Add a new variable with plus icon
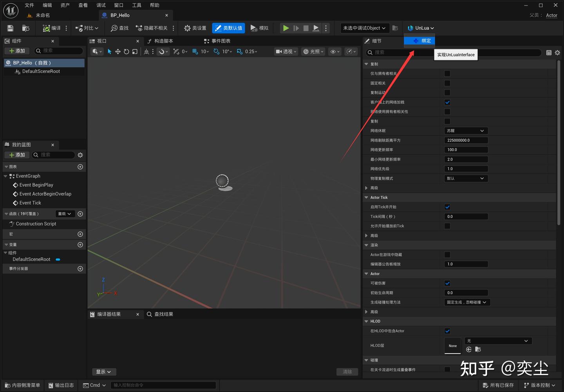This screenshot has height=392, width=564. (80, 245)
